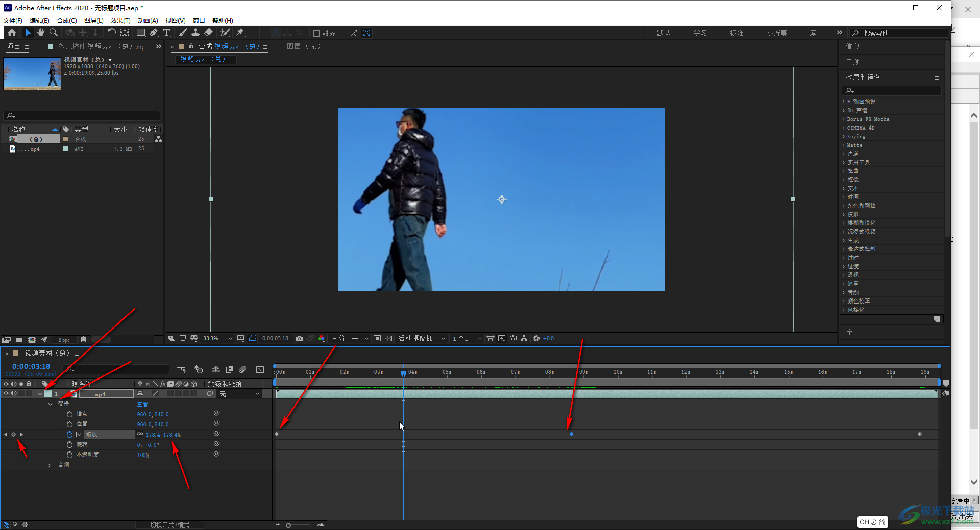Select the Zoom magnifier tool
980x530 pixels.
point(54,33)
